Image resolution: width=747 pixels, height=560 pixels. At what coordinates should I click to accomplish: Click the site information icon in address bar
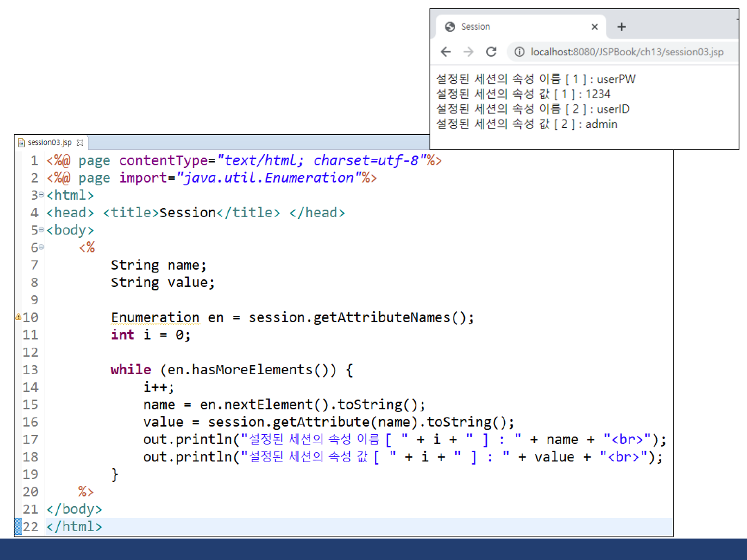(x=519, y=52)
